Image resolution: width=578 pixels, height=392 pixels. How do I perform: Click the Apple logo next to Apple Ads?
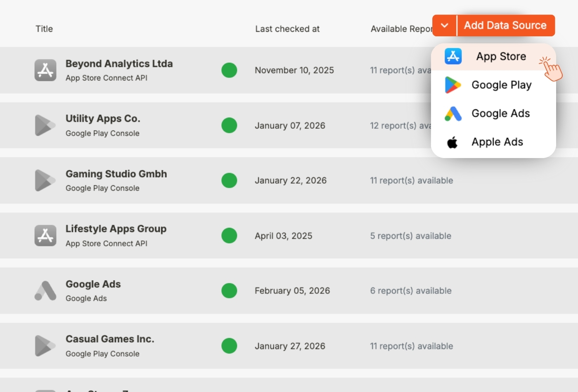[453, 142]
